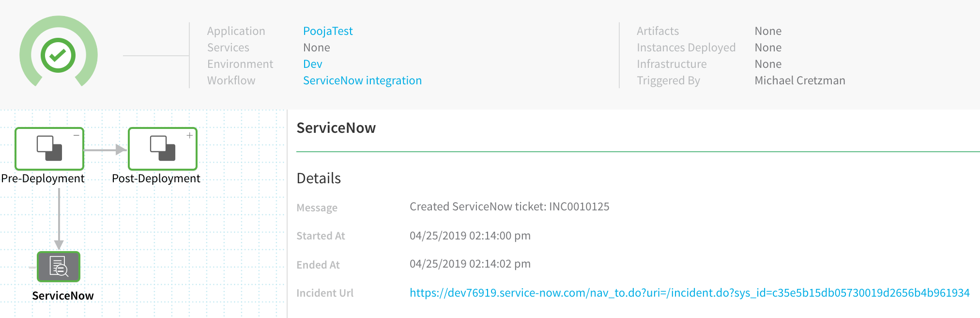
Task: Open the ServiceNow integration workflow link
Action: [362, 80]
